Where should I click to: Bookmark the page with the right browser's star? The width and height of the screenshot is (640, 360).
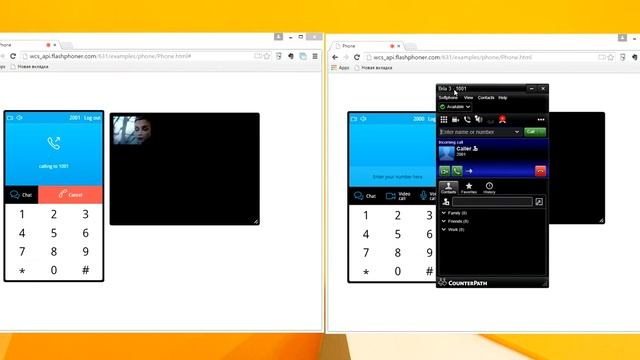(x=611, y=58)
